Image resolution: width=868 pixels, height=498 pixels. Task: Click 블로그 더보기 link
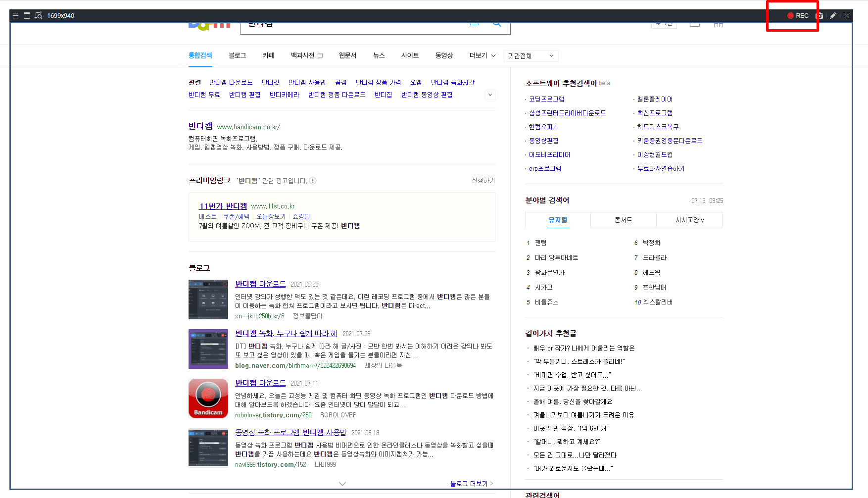click(x=472, y=484)
